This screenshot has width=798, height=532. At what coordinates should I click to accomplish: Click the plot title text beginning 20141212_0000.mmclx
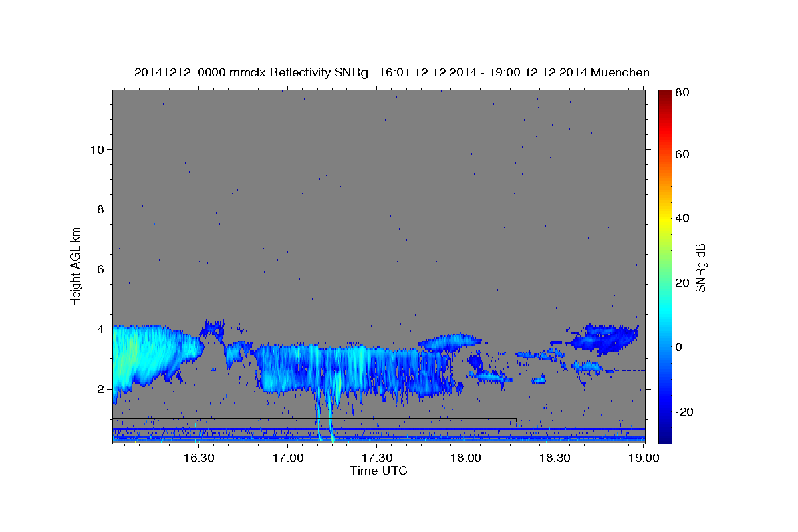click(392, 72)
